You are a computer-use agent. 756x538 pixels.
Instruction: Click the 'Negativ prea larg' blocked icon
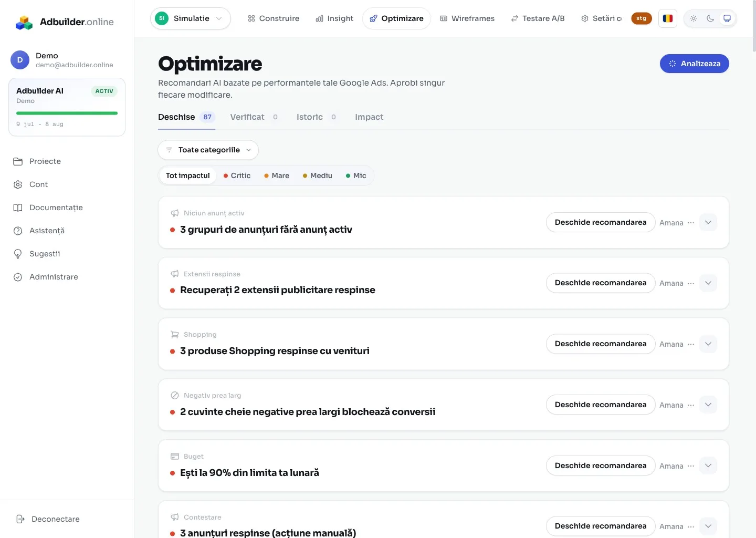click(x=175, y=396)
